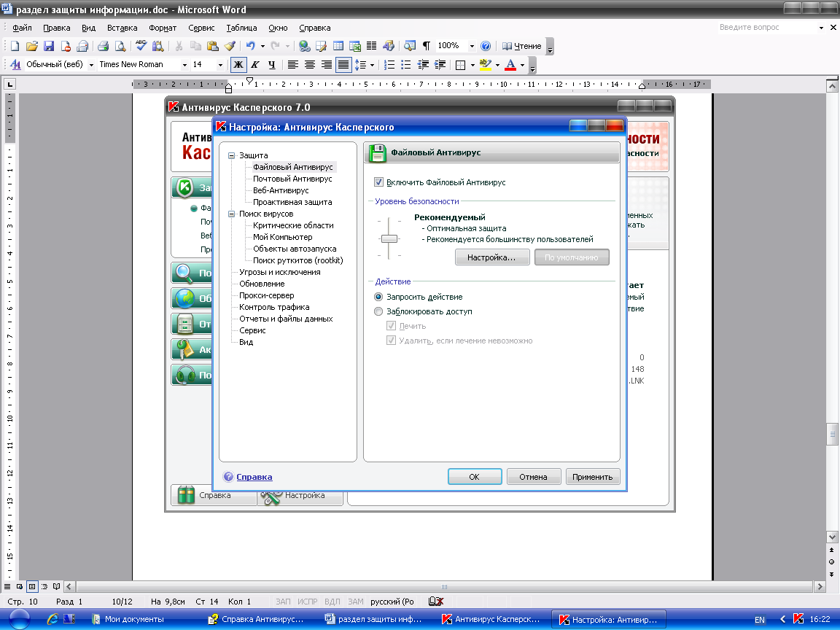Screen dimensions: 840x630
Task: Click the Отмена button
Action: 534,477
